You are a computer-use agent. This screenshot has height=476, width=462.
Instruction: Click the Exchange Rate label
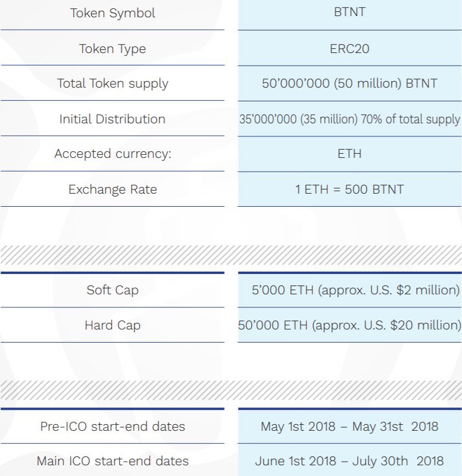pos(113,189)
